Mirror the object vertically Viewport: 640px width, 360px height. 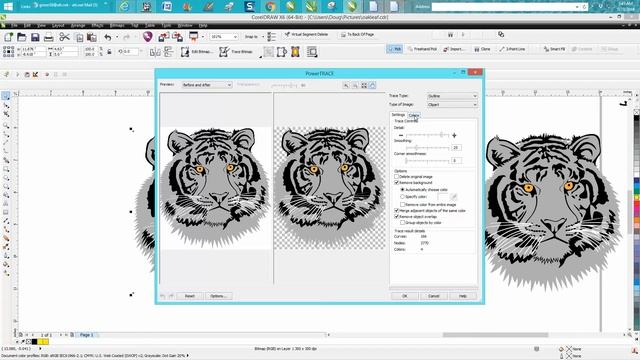coord(168,52)
